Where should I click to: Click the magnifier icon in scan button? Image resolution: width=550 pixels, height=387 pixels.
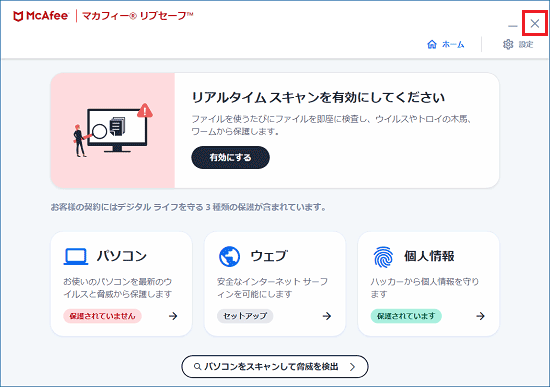[197, 367]
